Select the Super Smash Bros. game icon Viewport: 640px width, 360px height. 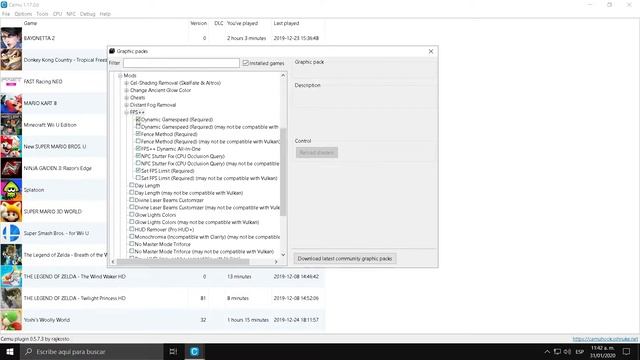point(11,233)
